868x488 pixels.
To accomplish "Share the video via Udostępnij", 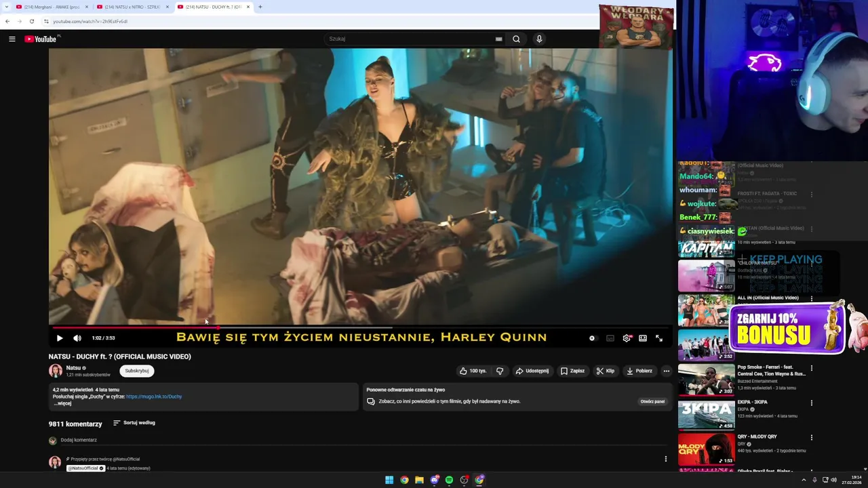I will [532, 371].
